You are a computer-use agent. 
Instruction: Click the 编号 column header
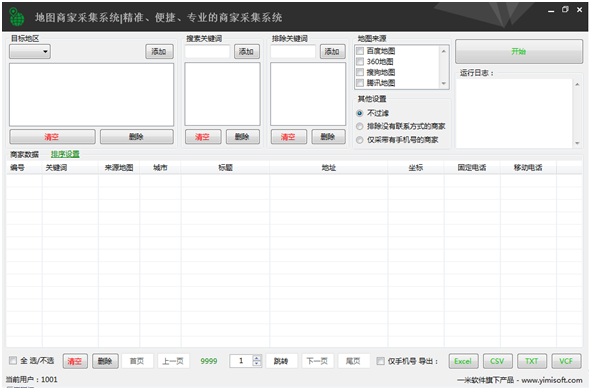tap(24, 168)
